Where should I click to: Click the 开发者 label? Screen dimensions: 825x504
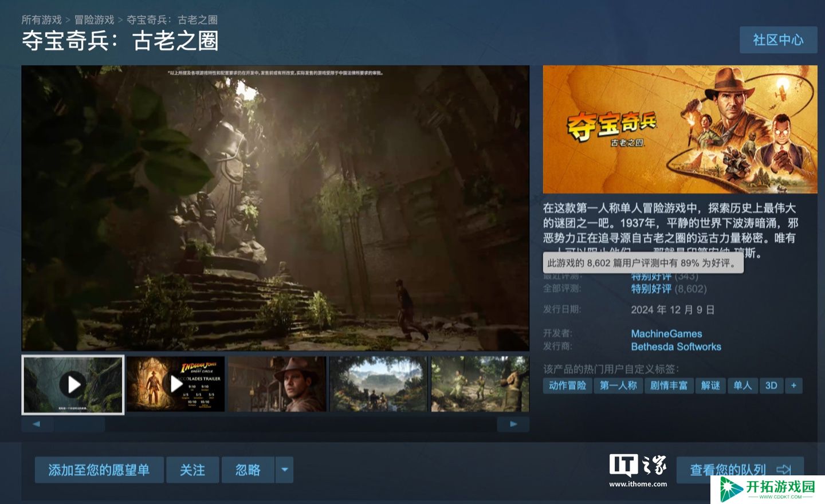pos(557,333)
